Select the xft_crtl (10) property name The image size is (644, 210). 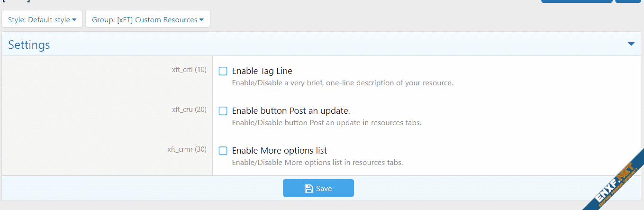click(189, 70)
